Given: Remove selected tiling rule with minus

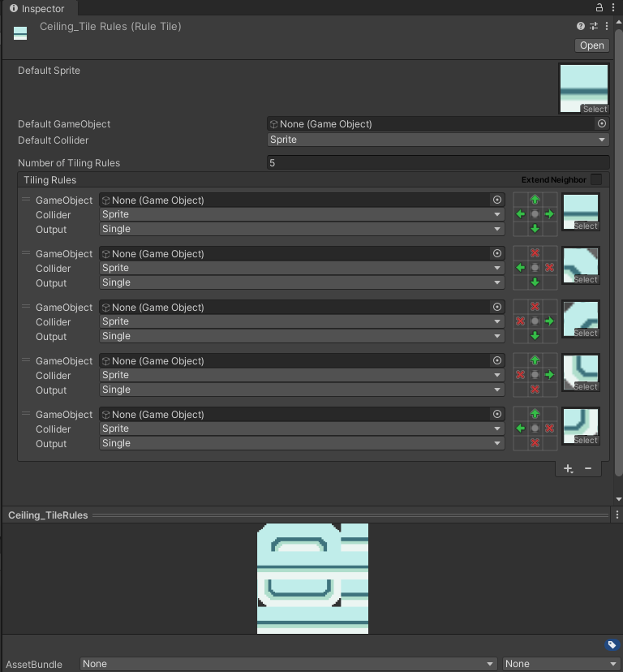Looking at the screenshot, I should 588,468.
